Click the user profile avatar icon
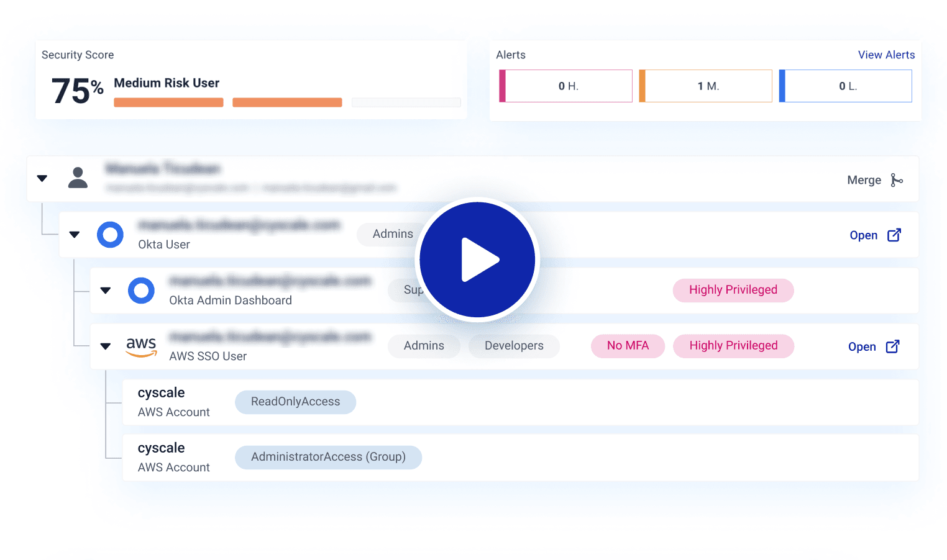The width and height of the screenshot is (947, 560). pyautogui.click(x=78, y=178)
